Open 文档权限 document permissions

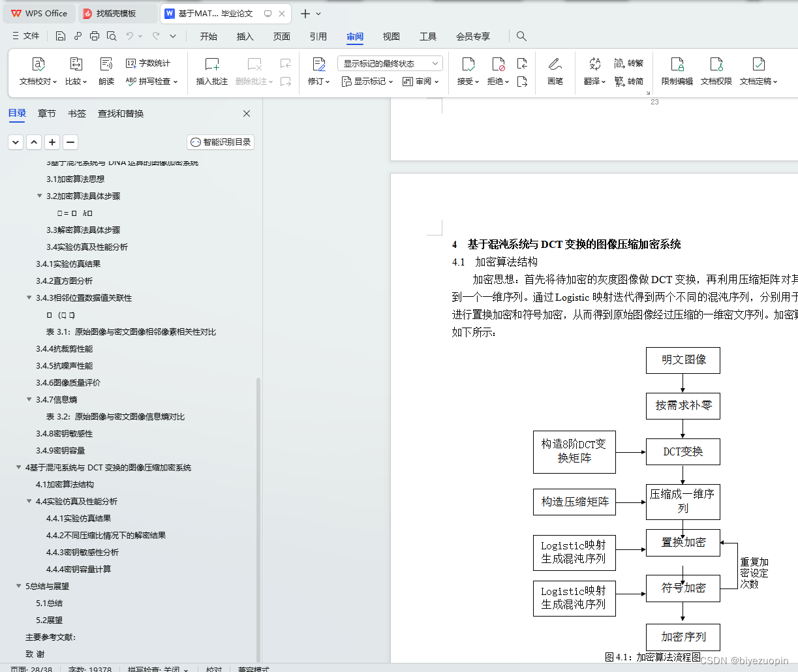click(716, 72)
